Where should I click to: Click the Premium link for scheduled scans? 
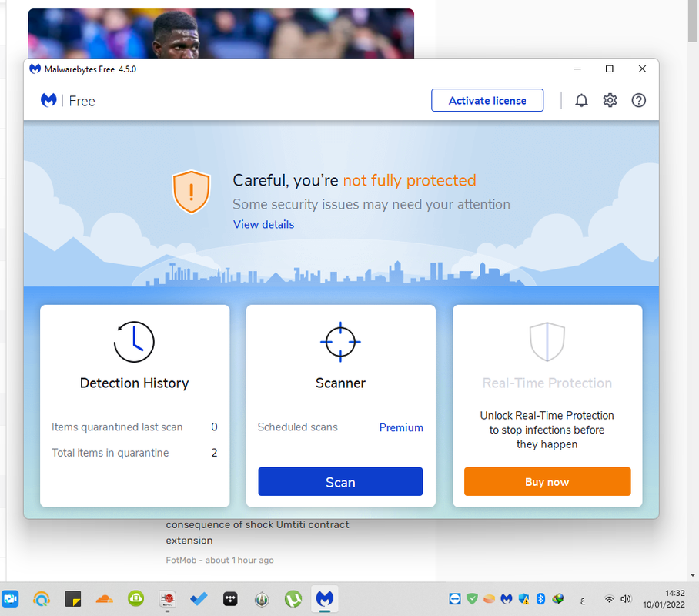[x=401, y=427]
